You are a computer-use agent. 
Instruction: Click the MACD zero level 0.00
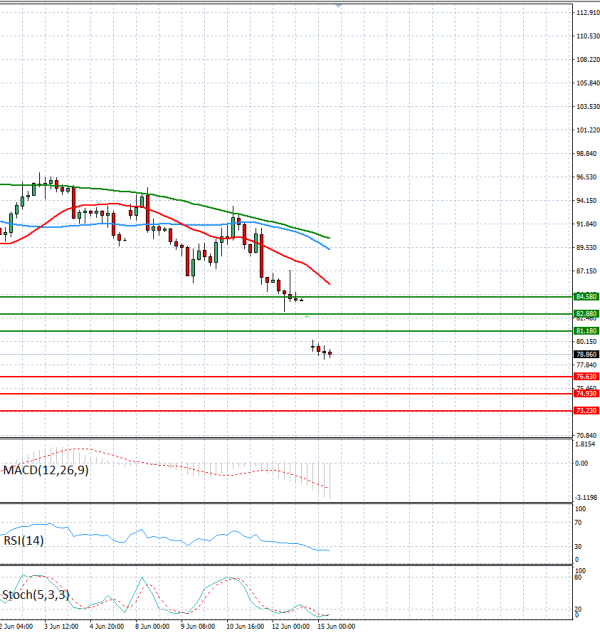(581, 463)
